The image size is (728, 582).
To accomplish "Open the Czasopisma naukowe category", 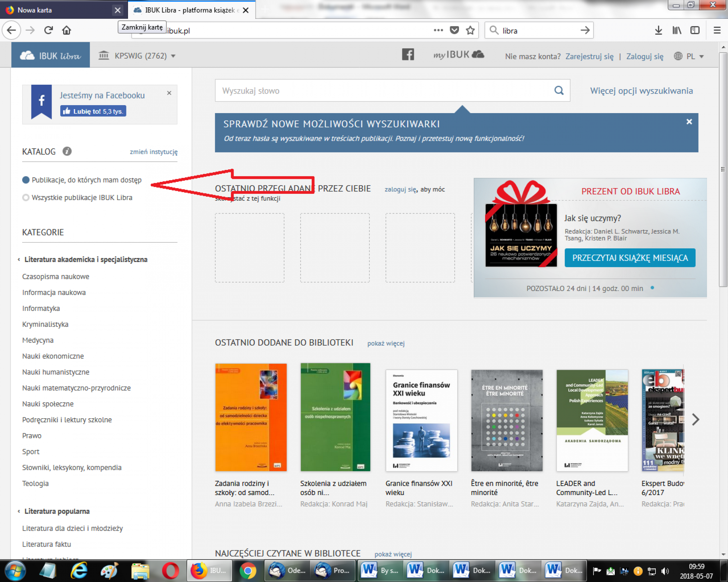I will point(56,276).
